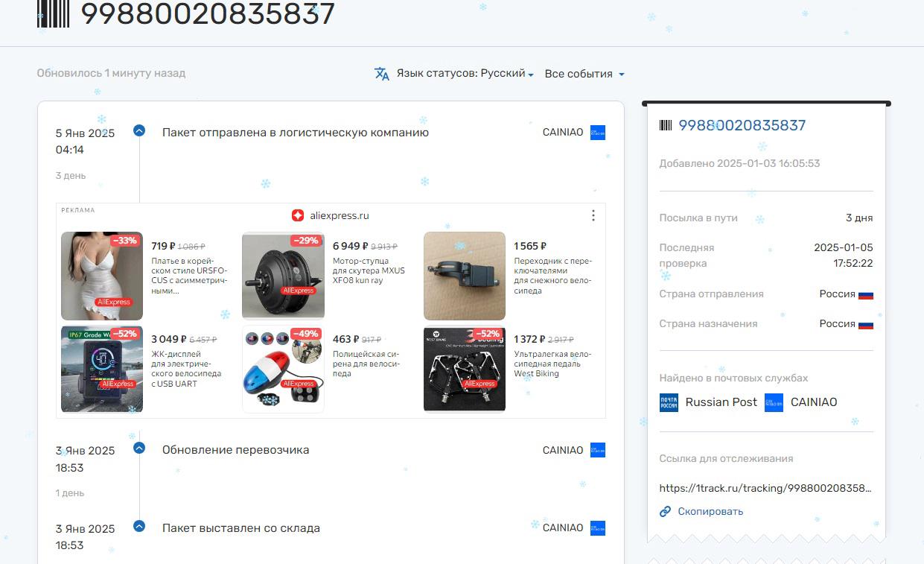Click CAINIAO icon on 5 Jan event
Image resolution: width=924 pixels, height=564 pixels.
coord(597,133)
